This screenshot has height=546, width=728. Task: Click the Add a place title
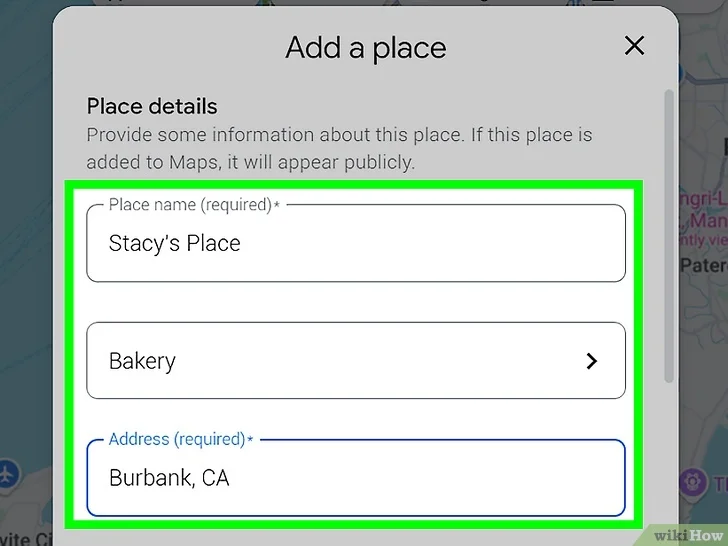click(366, 48)
